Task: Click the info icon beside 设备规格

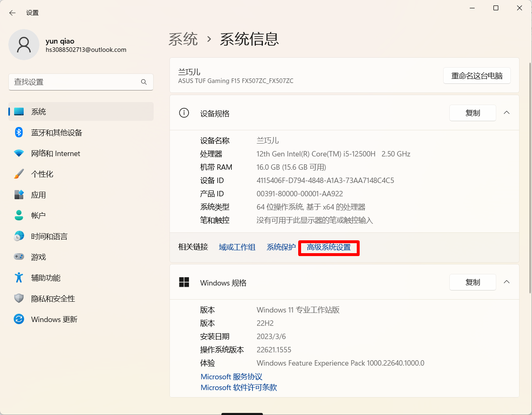Action: click(x=184, y=113)
